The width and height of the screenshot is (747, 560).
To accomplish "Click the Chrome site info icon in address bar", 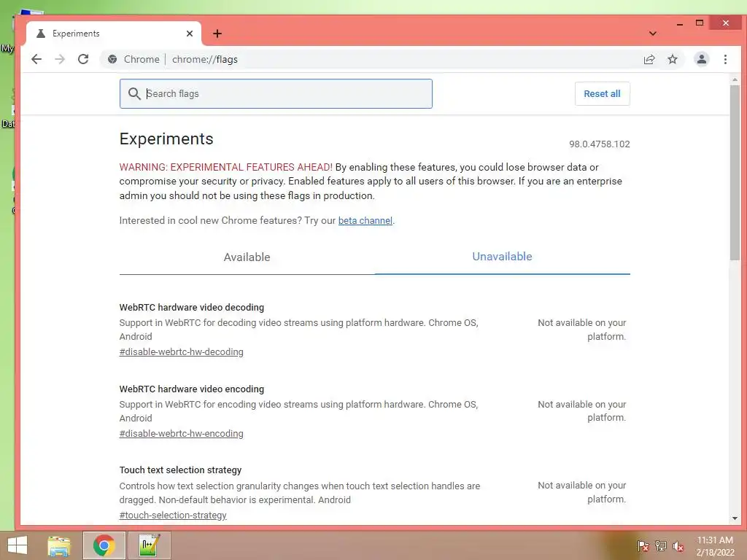I will 112,59.
